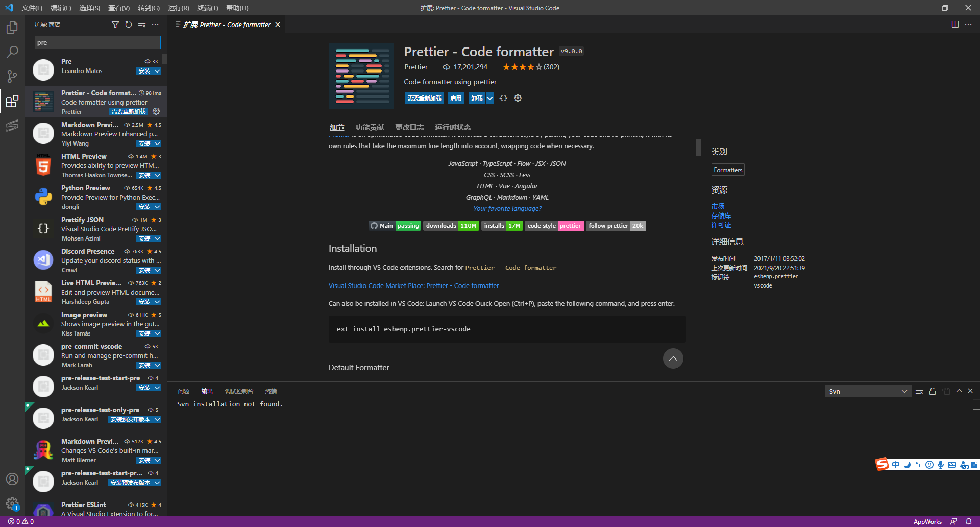Open the Your favorite language link
Viewport: 980px width, 527px height.
[x=507, y=208]
